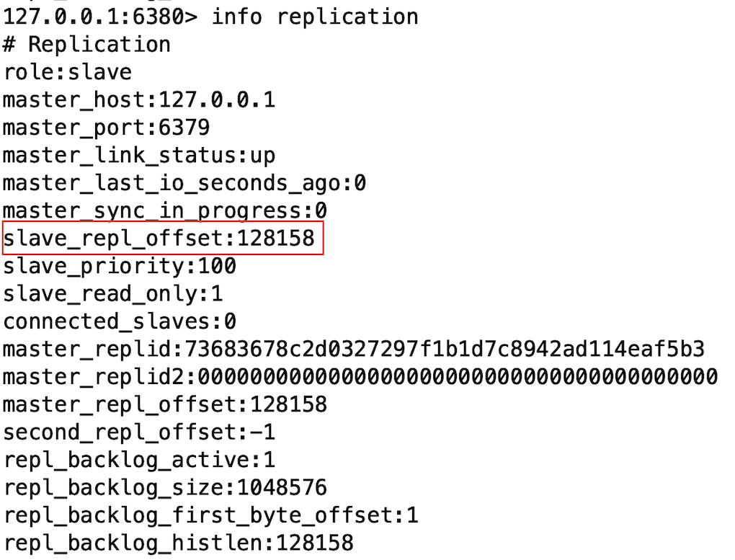
Task: Click the repl_backlog_active:1 line
Action: 139,460
